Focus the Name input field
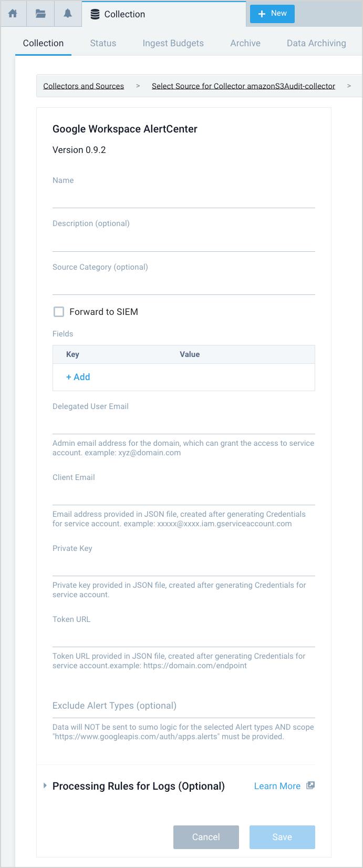363x868 pixels. click(x=183, y=199)
